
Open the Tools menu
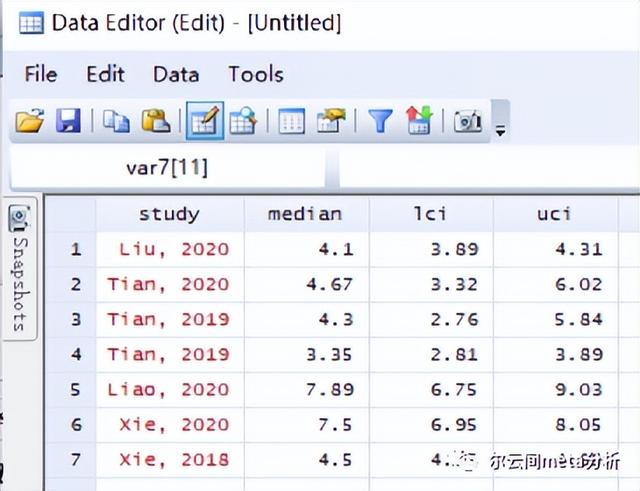255,74
